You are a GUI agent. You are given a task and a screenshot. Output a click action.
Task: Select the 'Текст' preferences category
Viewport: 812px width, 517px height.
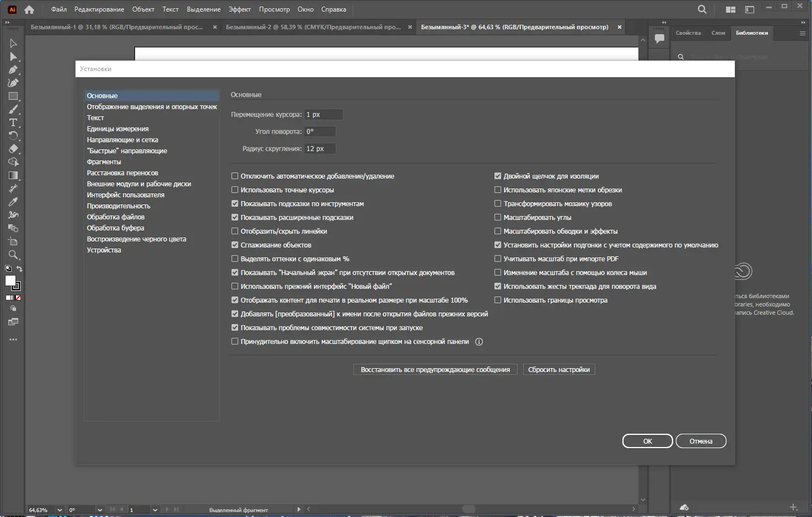pos(95,117)
